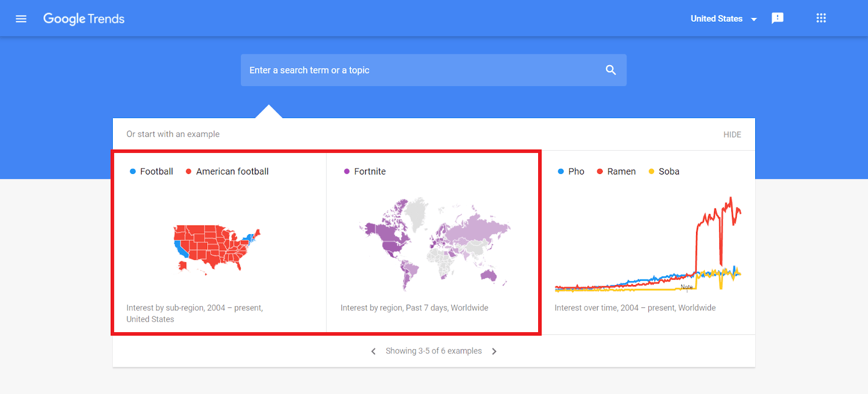The width and height of the screenshot is (868, 394).
Task: Expand the United States country dropdown
Action: pyautogui.click(x=723, y=19)
